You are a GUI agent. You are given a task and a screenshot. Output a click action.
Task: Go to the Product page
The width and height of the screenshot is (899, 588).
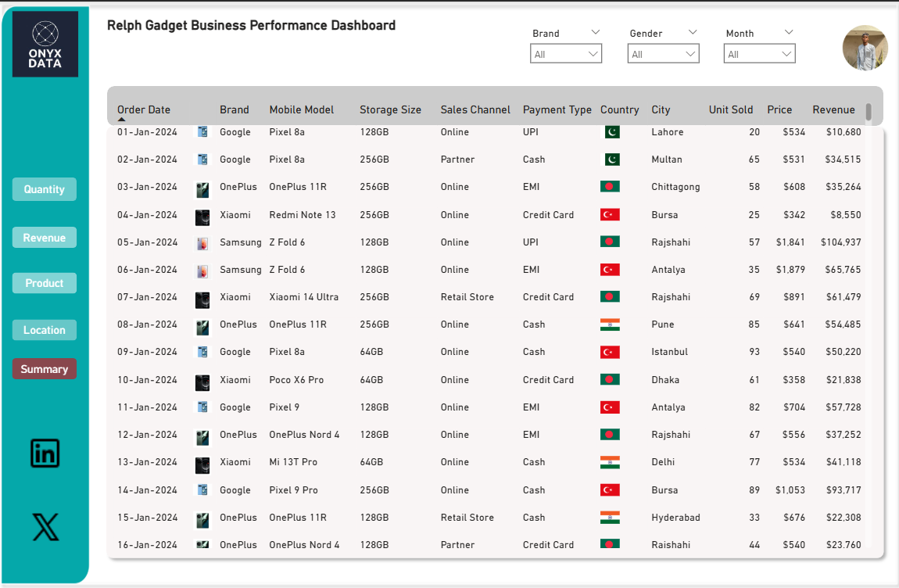click(x=44, y=283)
